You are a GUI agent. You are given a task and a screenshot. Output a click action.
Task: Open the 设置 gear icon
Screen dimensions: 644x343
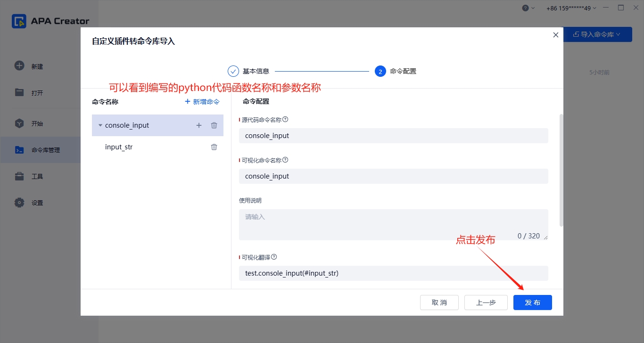19,203
